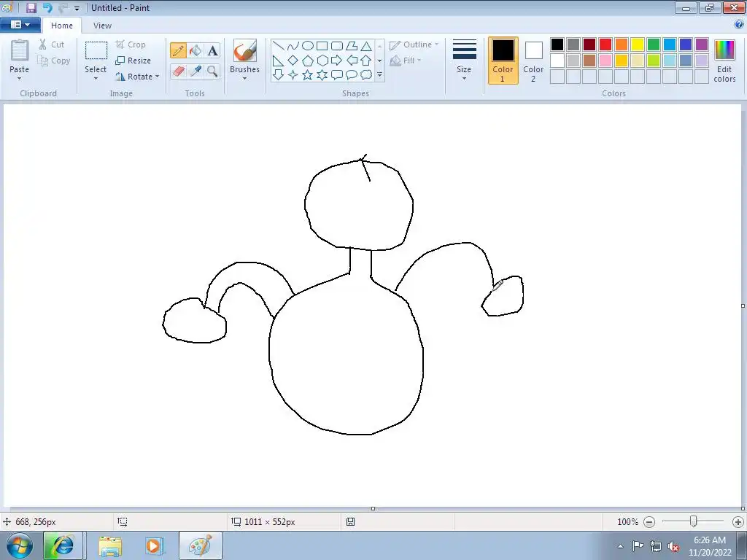Screen dimensions: 747x560
Task: Open the Windows Start button
Action: coord(20,545)
